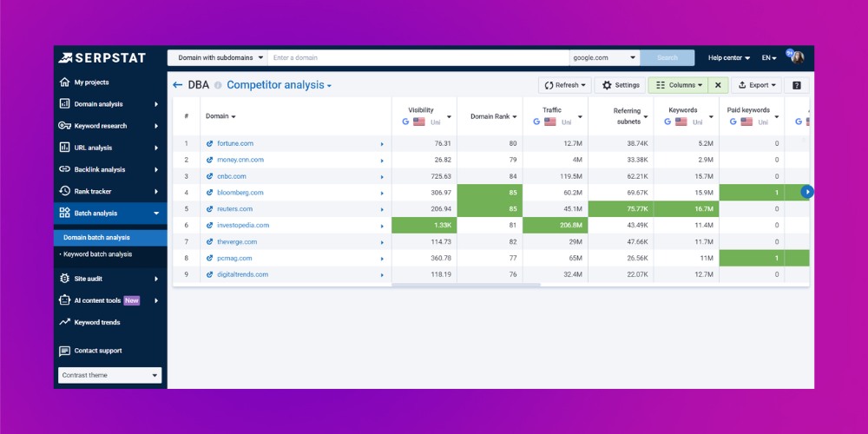Viewport: 868px width, 434px height.
Task: Open google.com search engine dropdown
Action: (x=604, y=57)
